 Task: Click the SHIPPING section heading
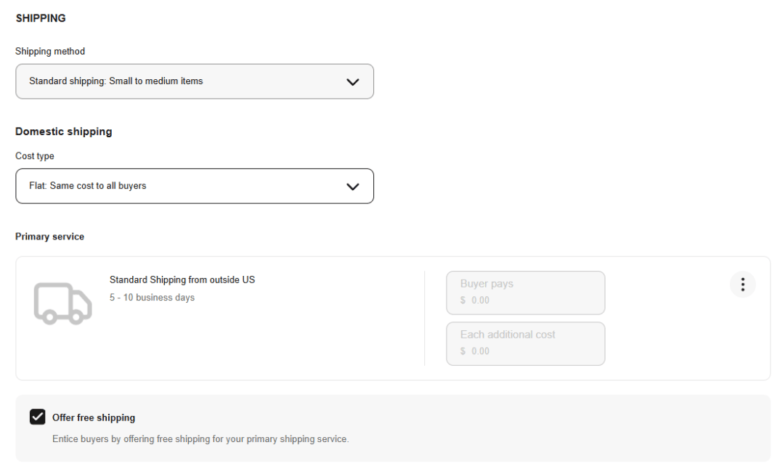41,18
